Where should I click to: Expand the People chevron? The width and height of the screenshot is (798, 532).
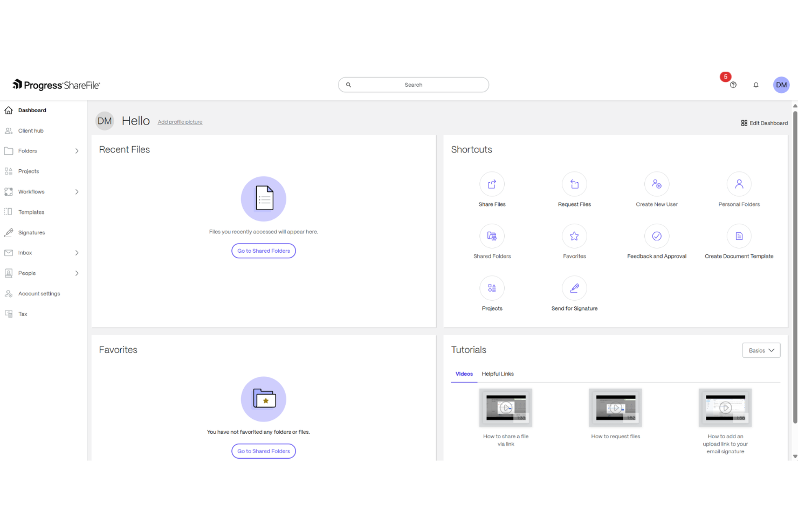77,273
